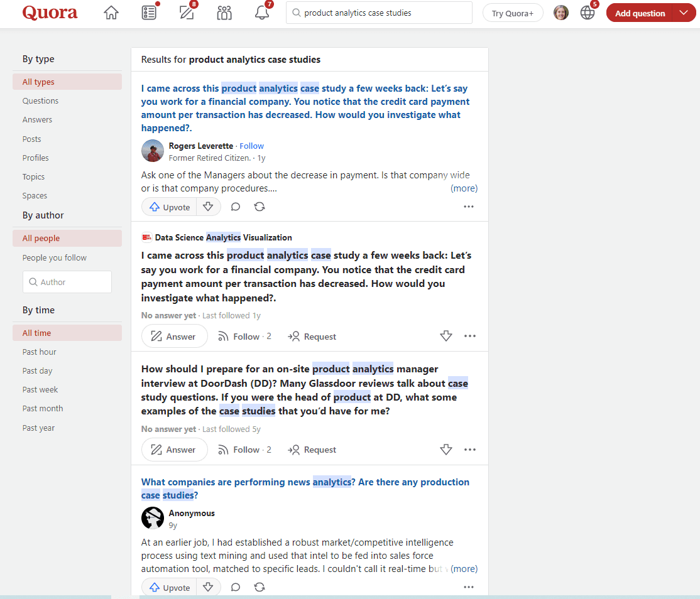Viewport: 700px width, 599px height.
Task: Open the notifications bell
Action: coord(262,13)
